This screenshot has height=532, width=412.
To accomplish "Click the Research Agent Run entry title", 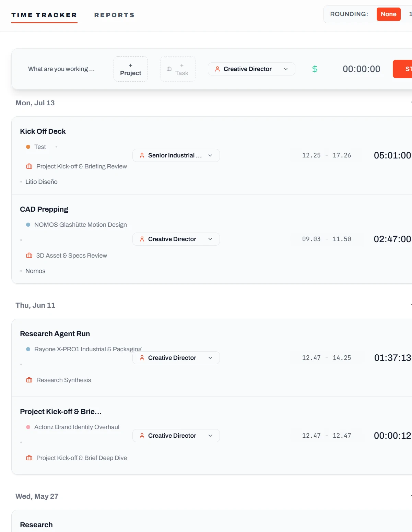I will [55, 334].
